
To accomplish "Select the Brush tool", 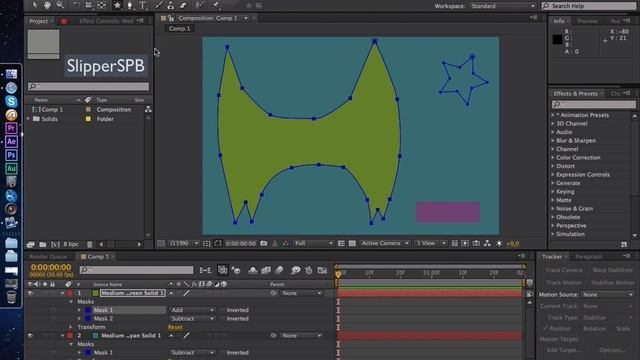I will (158, 5).
